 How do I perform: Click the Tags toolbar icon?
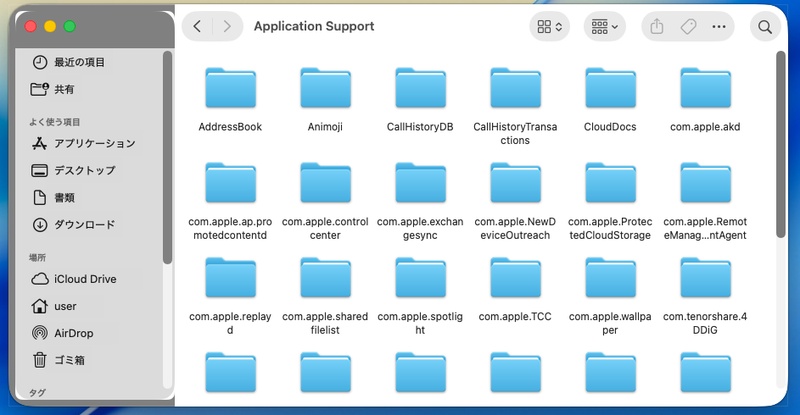688,27
